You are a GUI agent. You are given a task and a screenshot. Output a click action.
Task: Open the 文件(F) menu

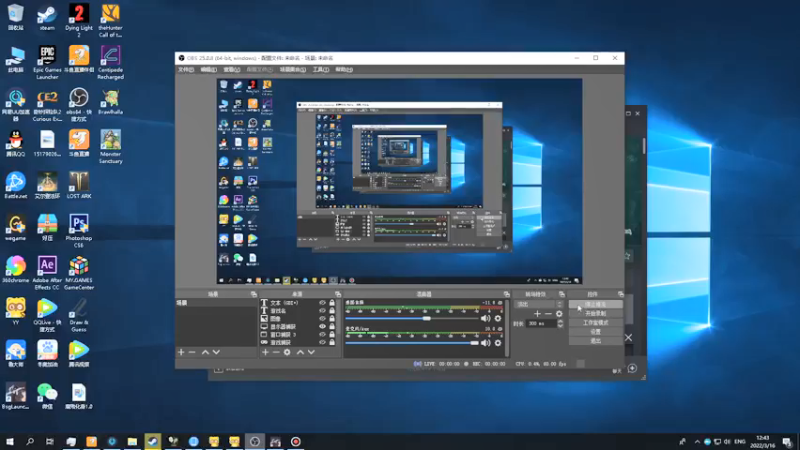click(x=186, y=69)
